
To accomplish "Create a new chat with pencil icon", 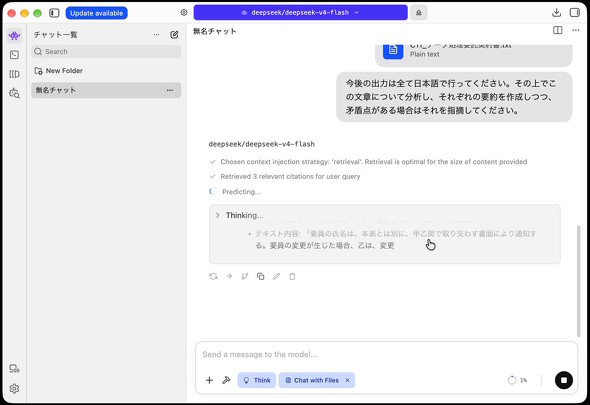I will (x=174, y=35).
